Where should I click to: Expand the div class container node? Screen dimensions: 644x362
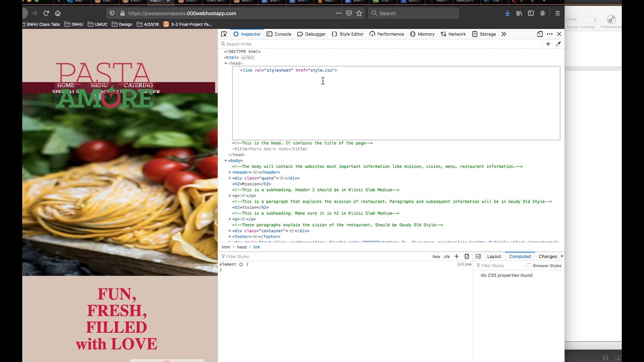(x=230, y=231)
